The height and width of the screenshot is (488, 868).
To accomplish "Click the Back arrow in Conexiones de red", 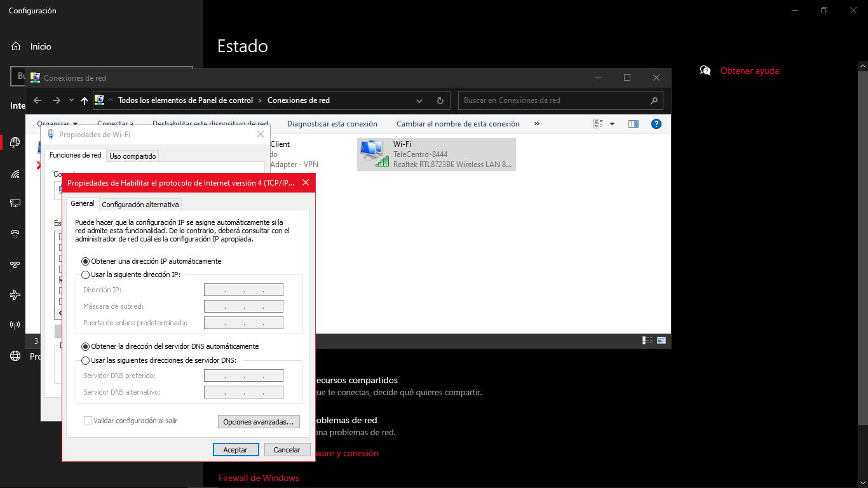I will coord(37,100).
